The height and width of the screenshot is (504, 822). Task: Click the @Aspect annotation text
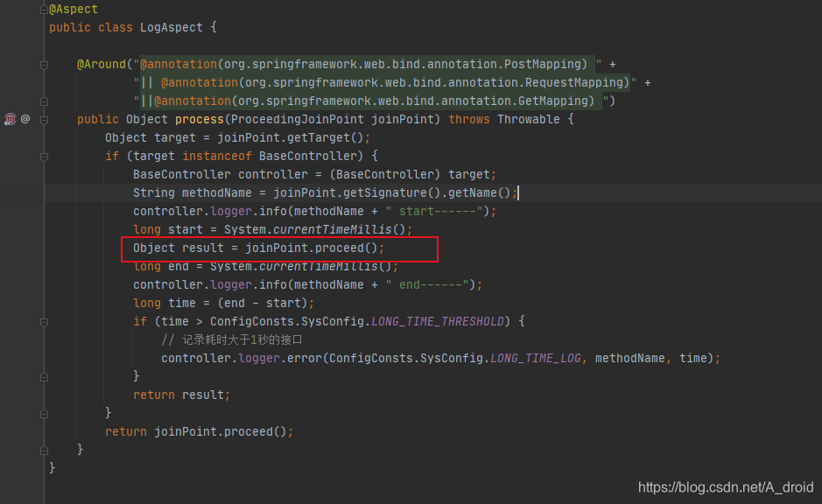click(74, 10)
